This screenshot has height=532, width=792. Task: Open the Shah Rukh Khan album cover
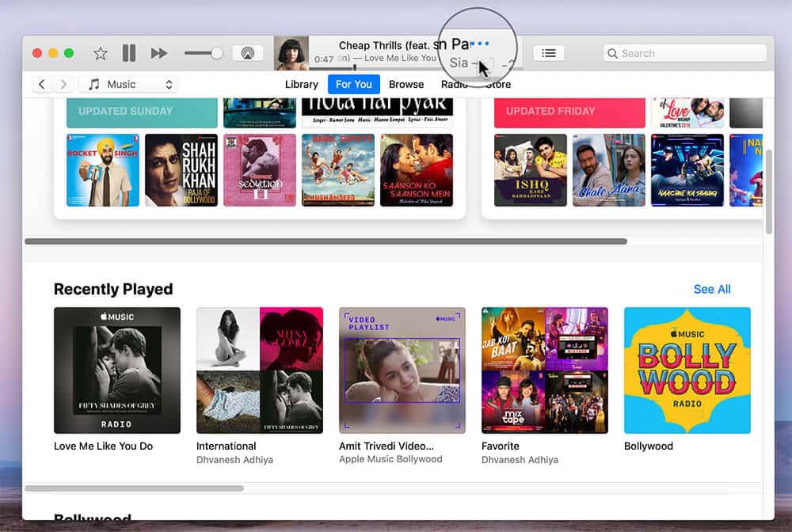[181, 170]
